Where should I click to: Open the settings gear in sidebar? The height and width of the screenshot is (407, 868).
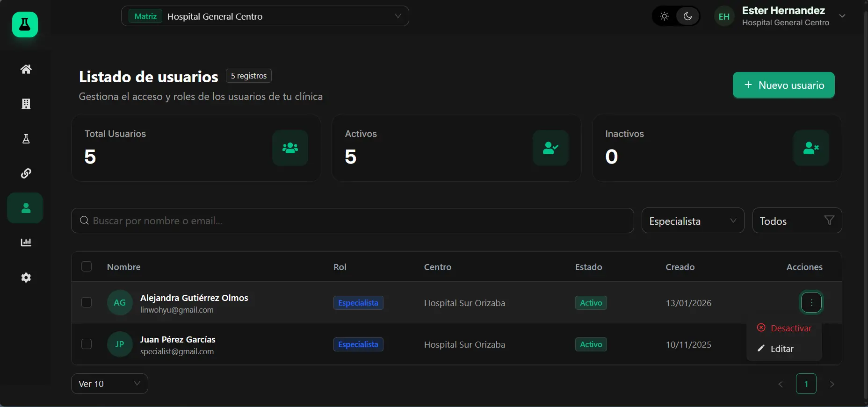click(x=26, y=278)
